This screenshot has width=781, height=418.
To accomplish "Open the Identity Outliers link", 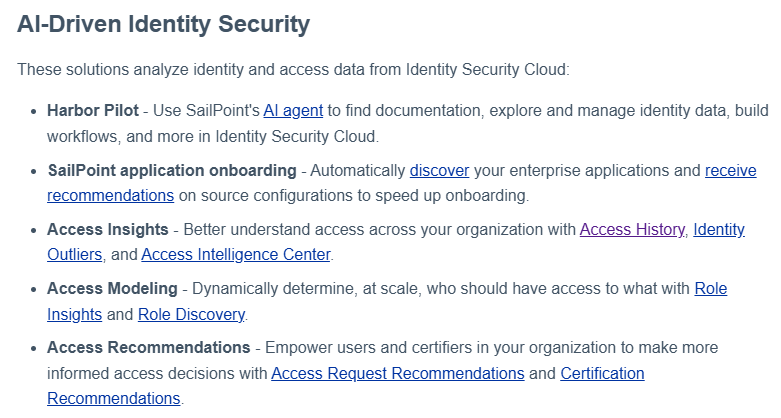I will tap(719, 229).
